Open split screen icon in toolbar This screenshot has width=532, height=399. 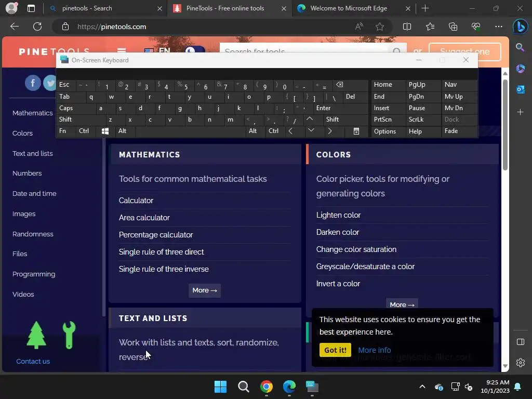coord(407,26)
